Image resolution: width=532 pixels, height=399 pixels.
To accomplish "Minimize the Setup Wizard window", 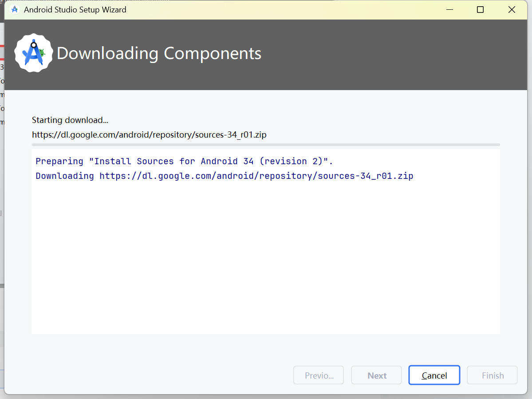I will click(x=449, y=9).
